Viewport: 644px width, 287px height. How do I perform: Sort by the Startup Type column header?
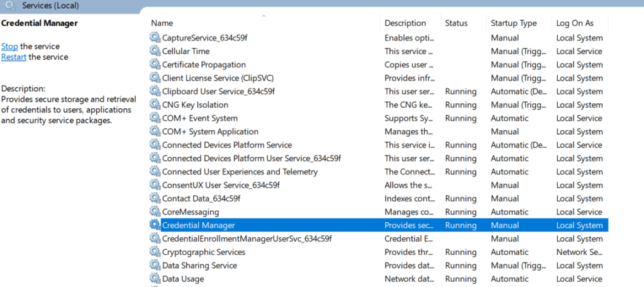pos(513,23)
